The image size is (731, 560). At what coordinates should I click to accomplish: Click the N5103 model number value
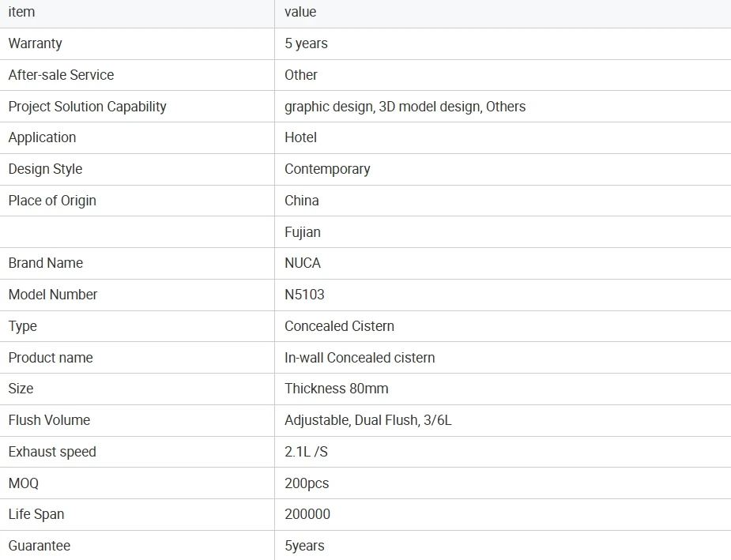tap(304, 295)
